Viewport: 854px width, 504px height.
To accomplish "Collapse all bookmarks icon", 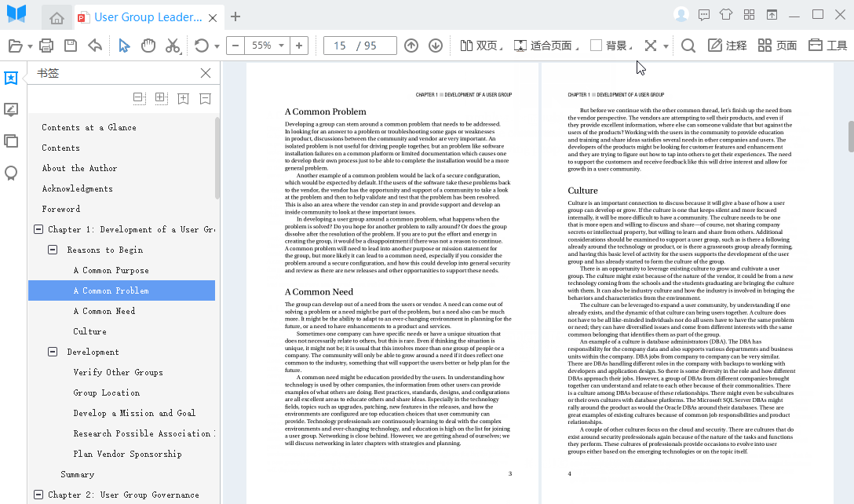I will 140,98.
